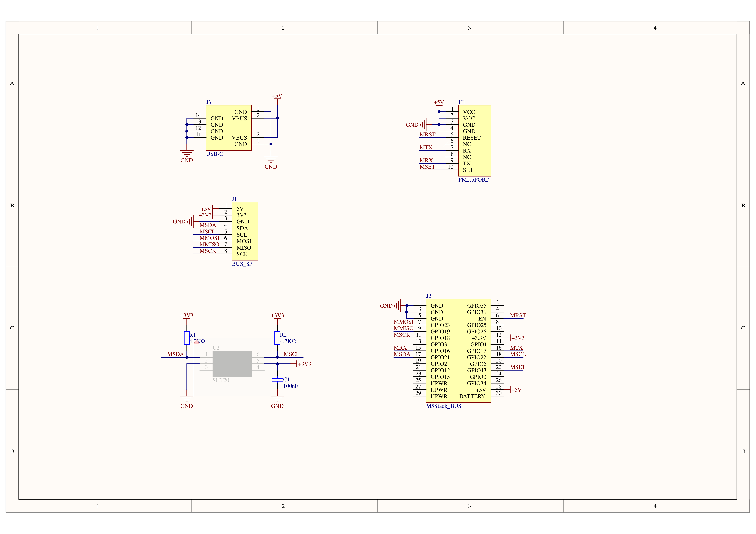Click the MSET net label at J2 pin 22

pos(518,367)
